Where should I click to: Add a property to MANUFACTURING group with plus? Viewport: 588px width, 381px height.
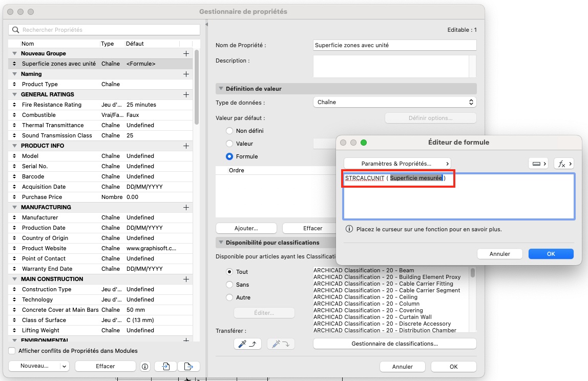pyautogui.click(x=186, y=207)
